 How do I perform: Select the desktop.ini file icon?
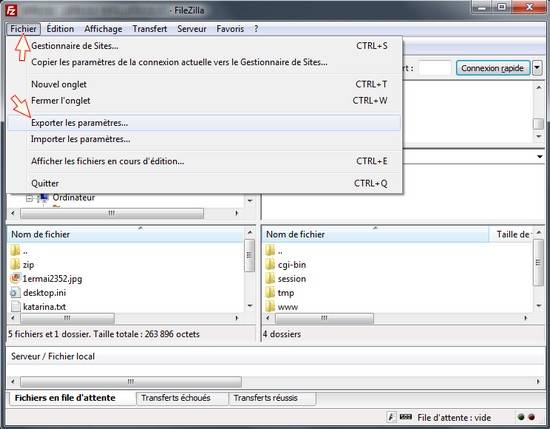point(15,292)
